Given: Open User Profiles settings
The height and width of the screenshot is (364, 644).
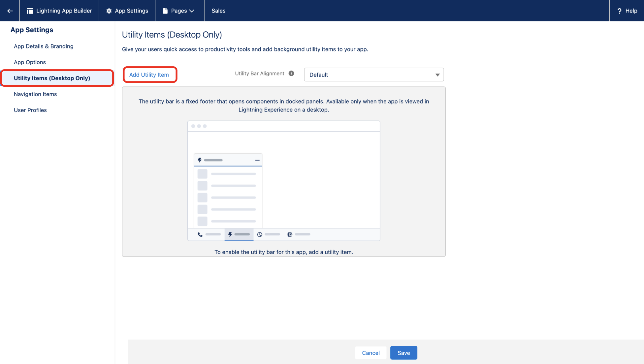Looking at the screenshot, I should (30, 110).
